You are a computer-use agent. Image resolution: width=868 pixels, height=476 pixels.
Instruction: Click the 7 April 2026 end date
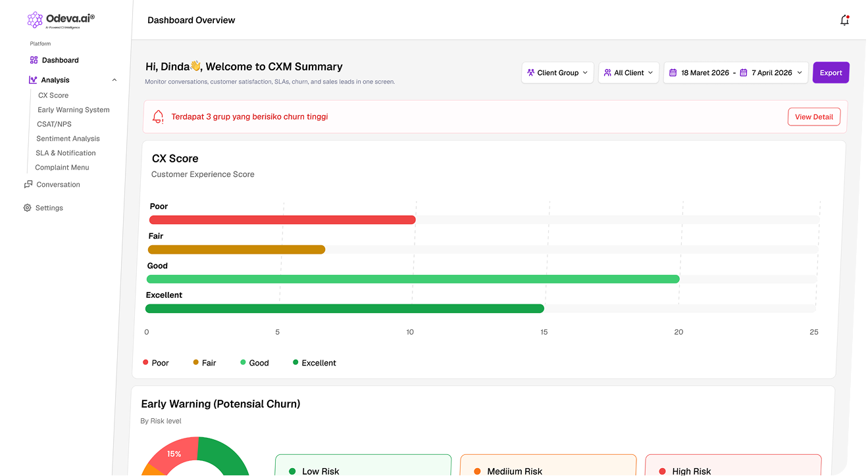click(x=772, y=73)
